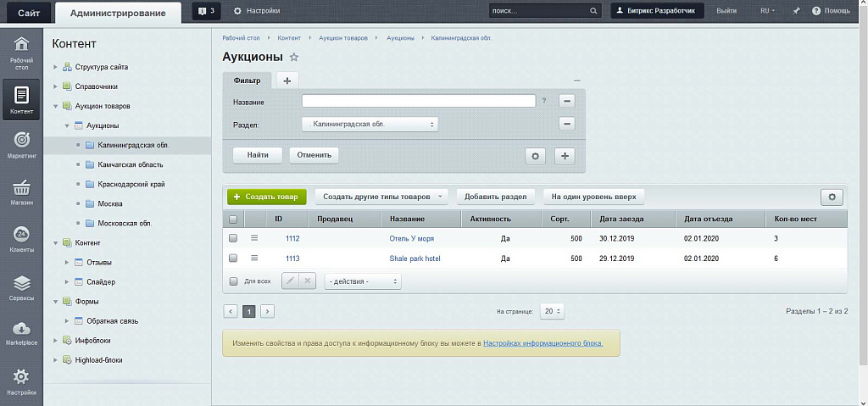Click the Магазин shopping basket icon
This screenshot has width=868, height=406.
pos(22,187)
